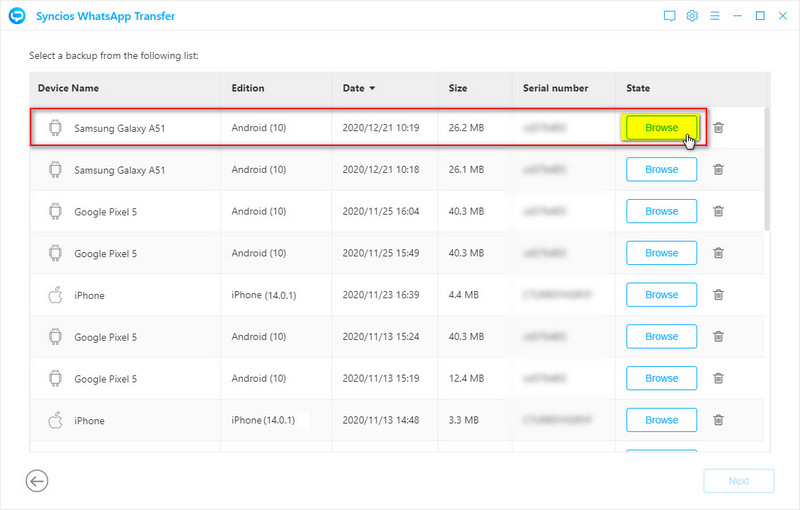Click Android (10) edition in 15:19 row

click(x=259, y=378)
